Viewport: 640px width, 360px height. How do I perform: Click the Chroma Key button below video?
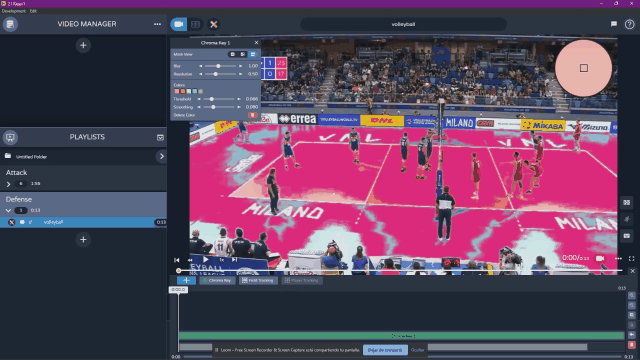click(x=217, y=280)
